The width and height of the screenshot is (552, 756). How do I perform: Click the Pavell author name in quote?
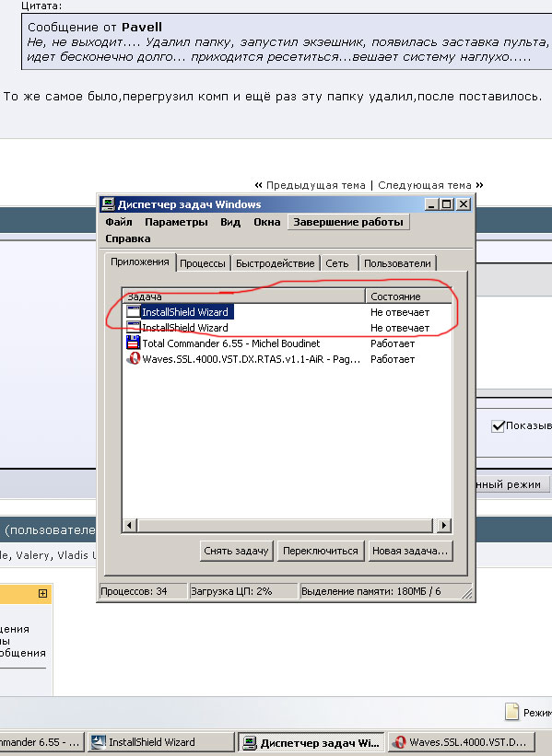tap(142, 27)
